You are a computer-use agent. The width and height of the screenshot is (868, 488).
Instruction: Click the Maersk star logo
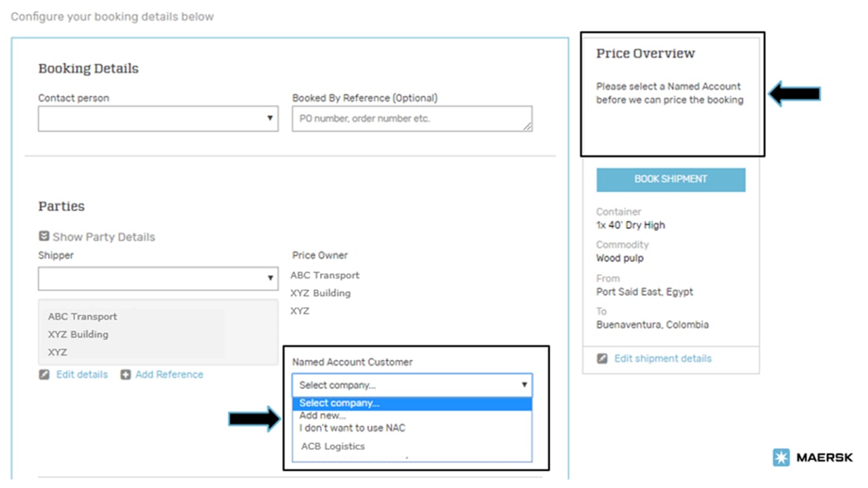[781, 457]
